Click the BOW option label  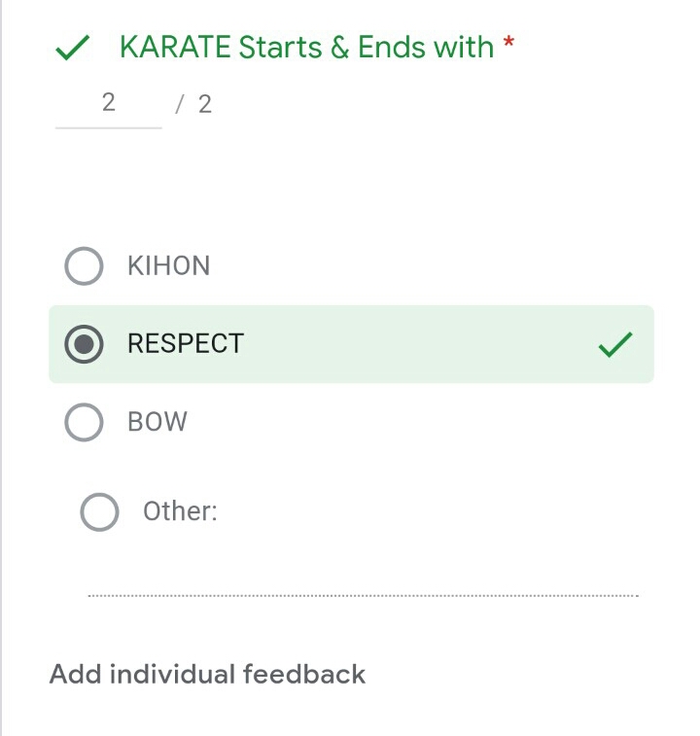click(x=157, y=422)
